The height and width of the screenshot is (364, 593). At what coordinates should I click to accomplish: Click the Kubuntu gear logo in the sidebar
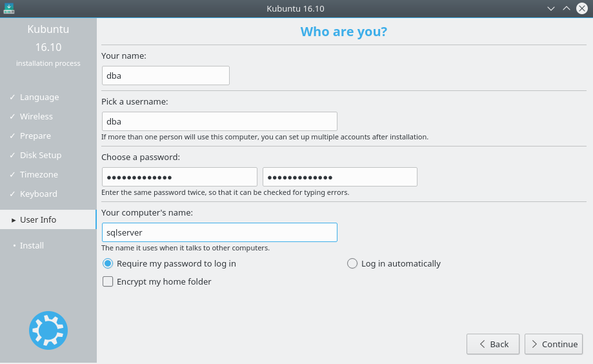coord(48,330)
